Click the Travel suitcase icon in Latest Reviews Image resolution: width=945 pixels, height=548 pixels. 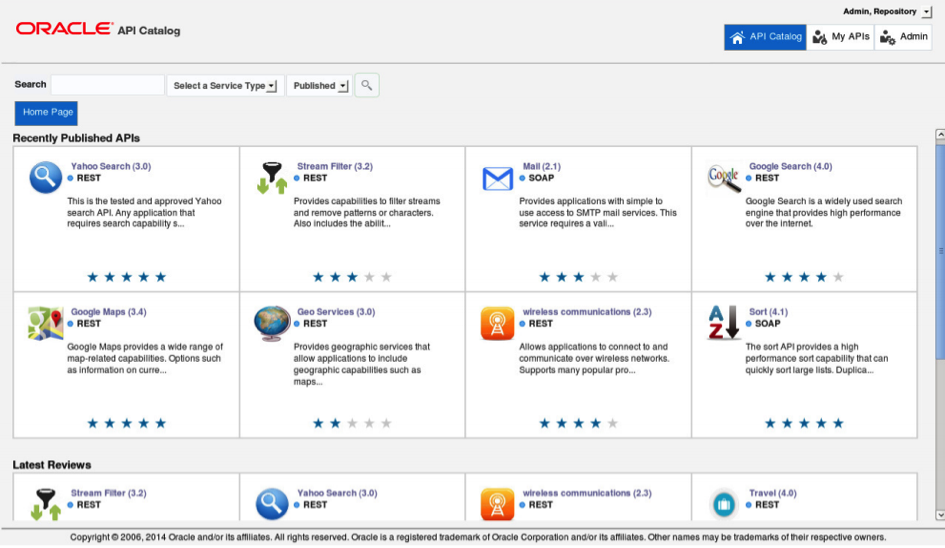724,504
